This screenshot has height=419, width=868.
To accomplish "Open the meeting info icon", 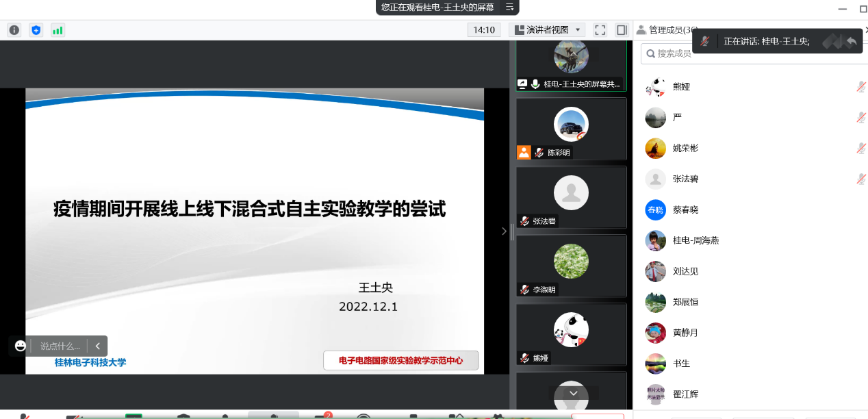I will point(14,30).
